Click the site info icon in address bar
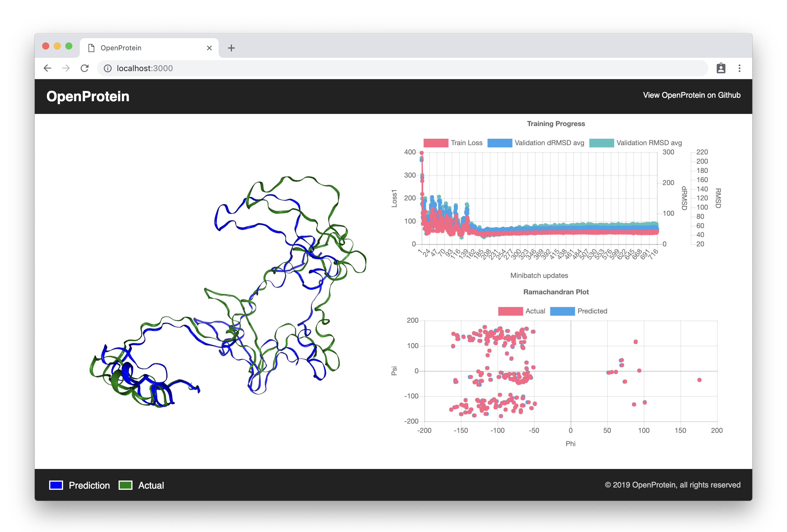 [108, 68]
